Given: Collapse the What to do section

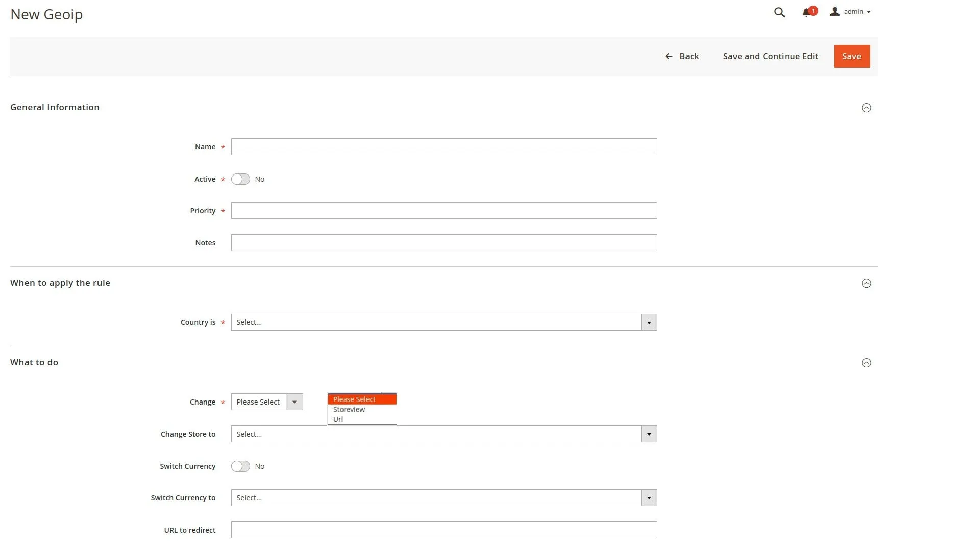Looking at the screenshot, I should click(866, 363).
